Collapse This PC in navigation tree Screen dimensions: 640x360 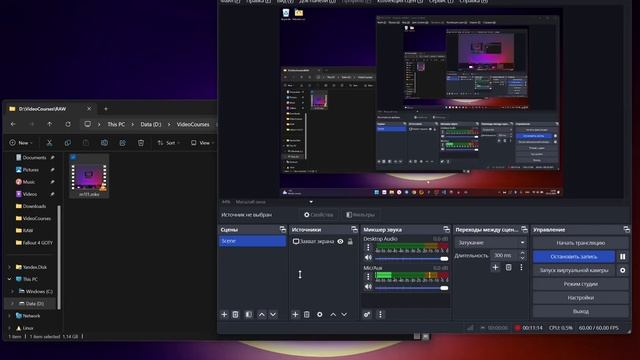[10, 279]
